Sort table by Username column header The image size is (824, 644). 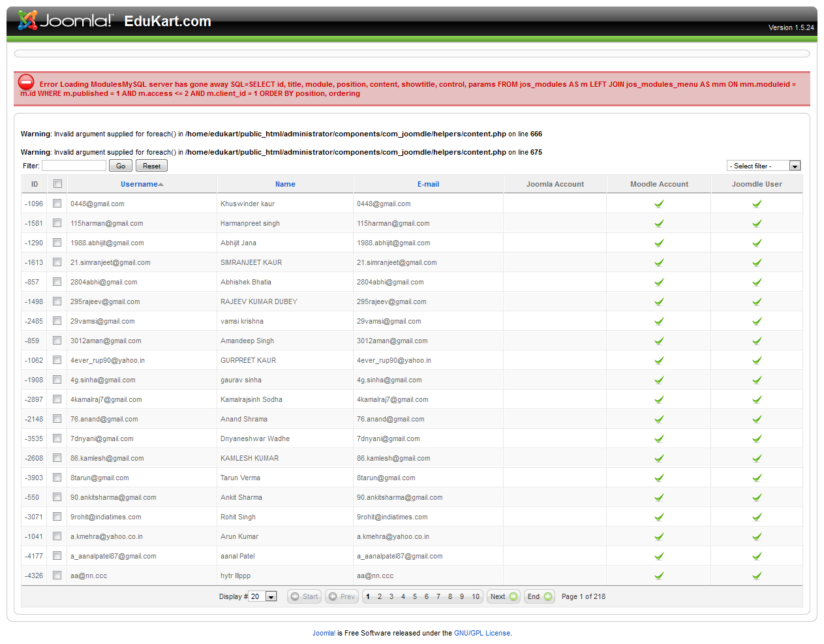[x=139, y=184]
